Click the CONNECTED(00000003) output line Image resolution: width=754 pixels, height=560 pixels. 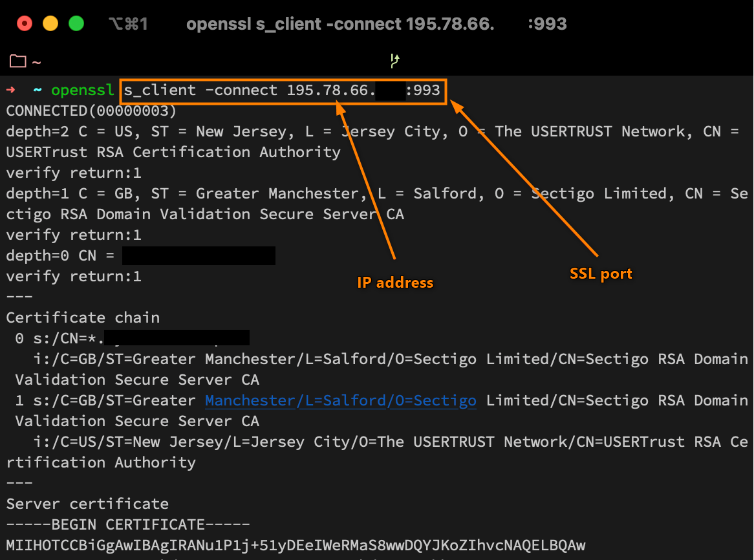tap(91, 111)
